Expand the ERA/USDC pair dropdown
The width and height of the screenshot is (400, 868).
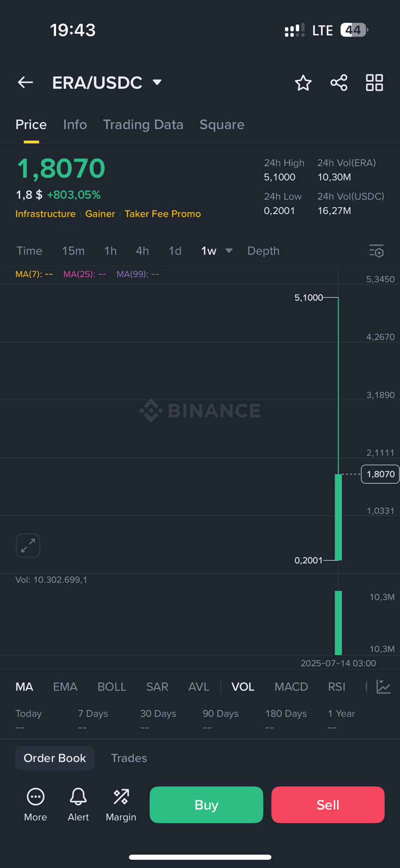point(157,83)
